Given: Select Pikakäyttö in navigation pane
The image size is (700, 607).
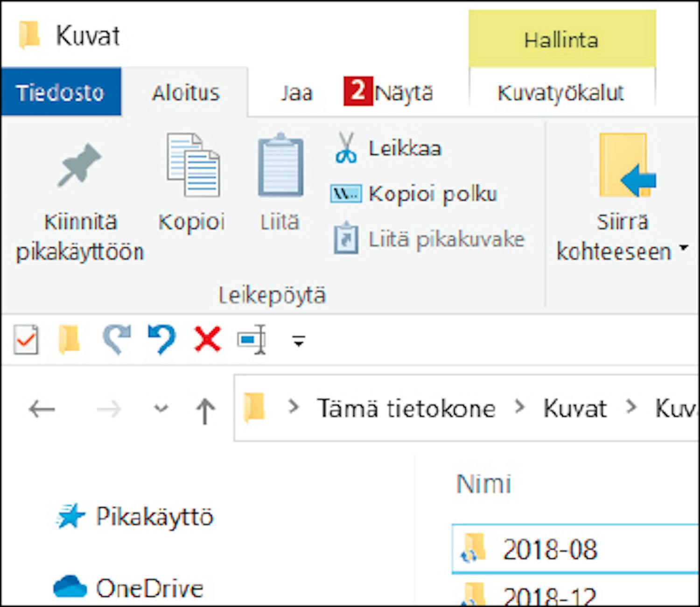Looking at the screenshot, I should tap(154, 516).
